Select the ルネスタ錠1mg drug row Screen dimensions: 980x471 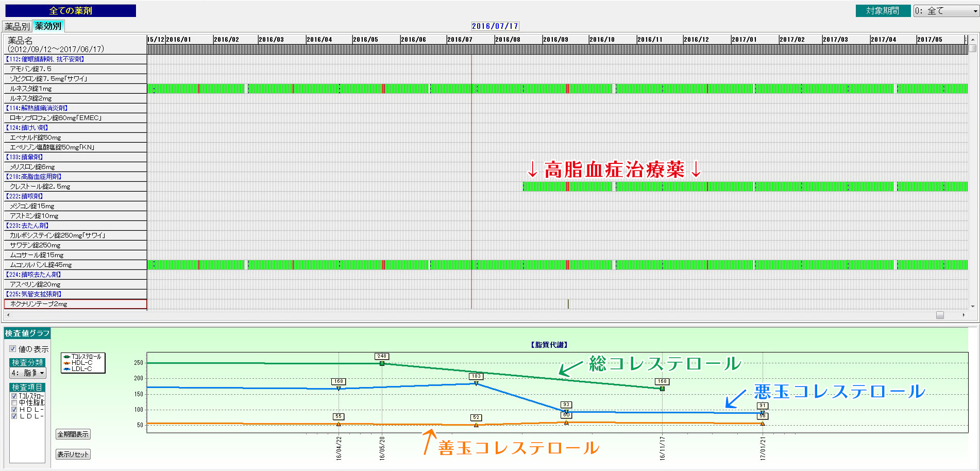coord(75,89)
